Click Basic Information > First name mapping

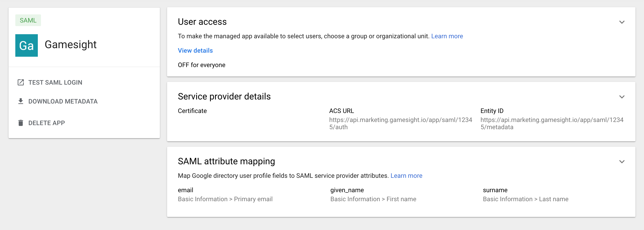coord(373,199)
